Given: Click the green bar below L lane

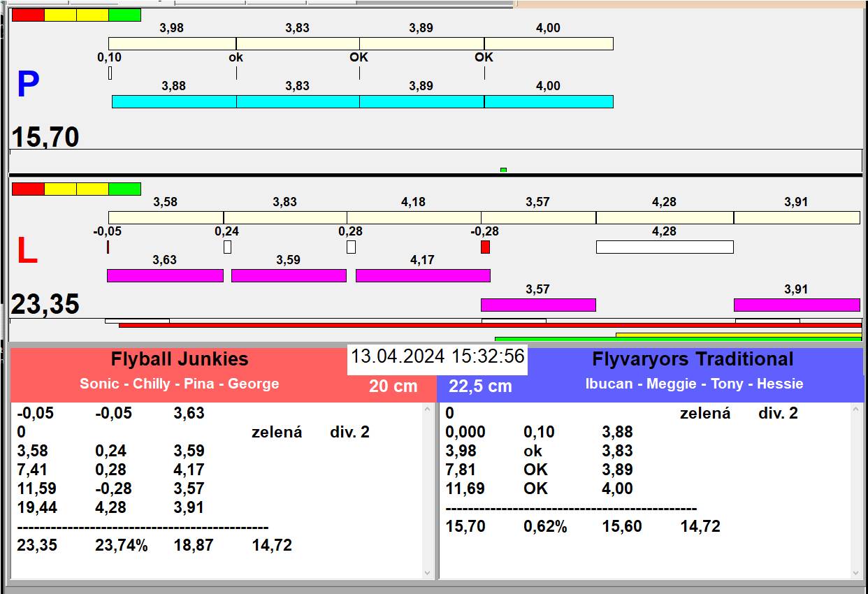Looking at the screenshot, I should tap(678, 339).
